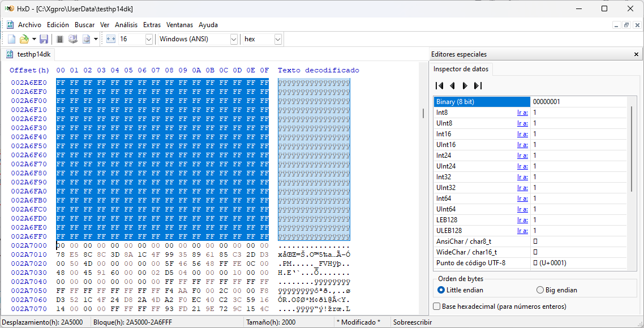
Task: Click the Open file folder icon
Action: tap(24, 39)
